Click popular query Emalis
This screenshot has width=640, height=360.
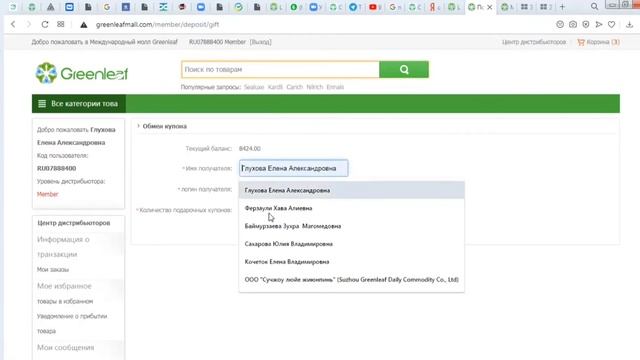pyautogui.click(x=335, y=87)
